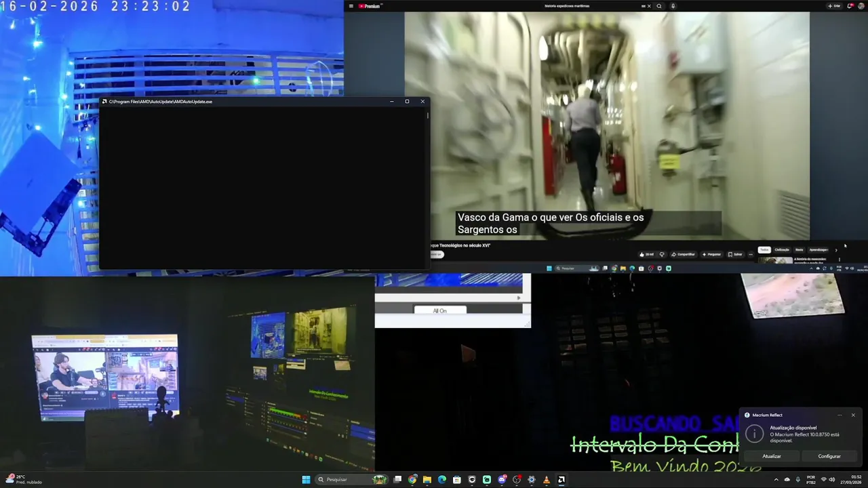Open the Settings gear on the taskbar
The height and width of the screenshot is (488, 868).
532,480
